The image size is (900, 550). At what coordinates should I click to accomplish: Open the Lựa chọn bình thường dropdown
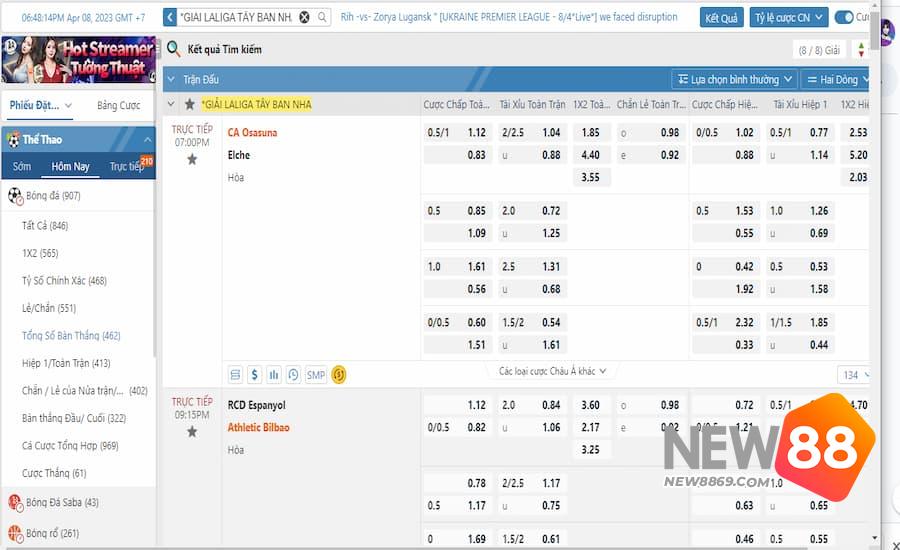[734, 79]
